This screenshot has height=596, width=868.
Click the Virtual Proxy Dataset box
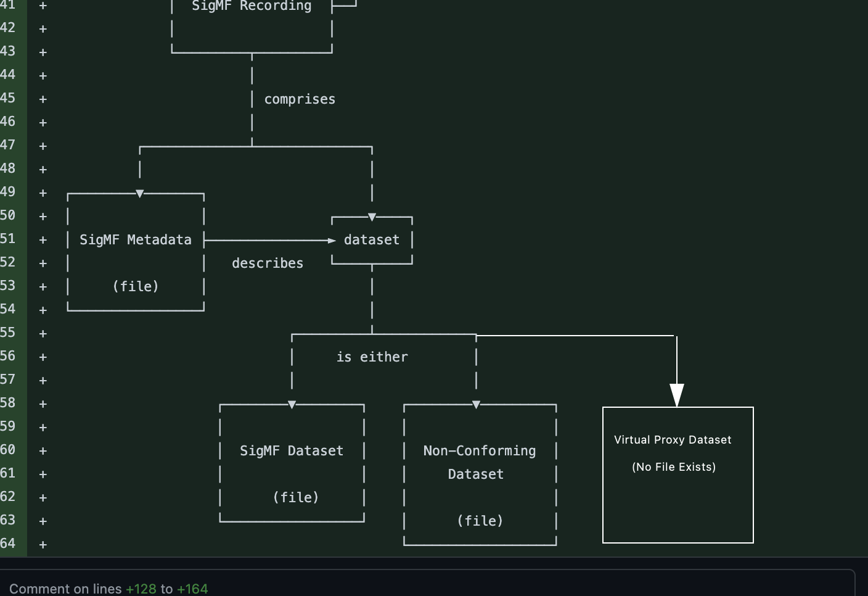pos(678,474)
